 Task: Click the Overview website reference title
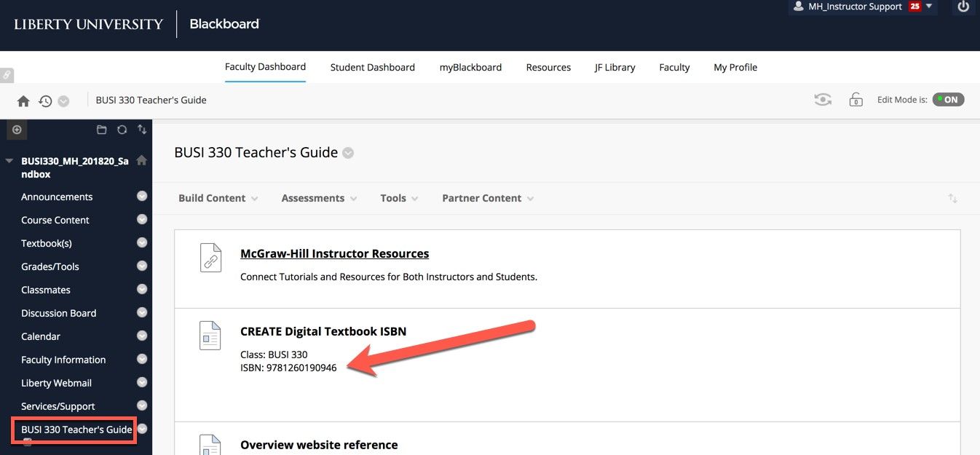319,445
